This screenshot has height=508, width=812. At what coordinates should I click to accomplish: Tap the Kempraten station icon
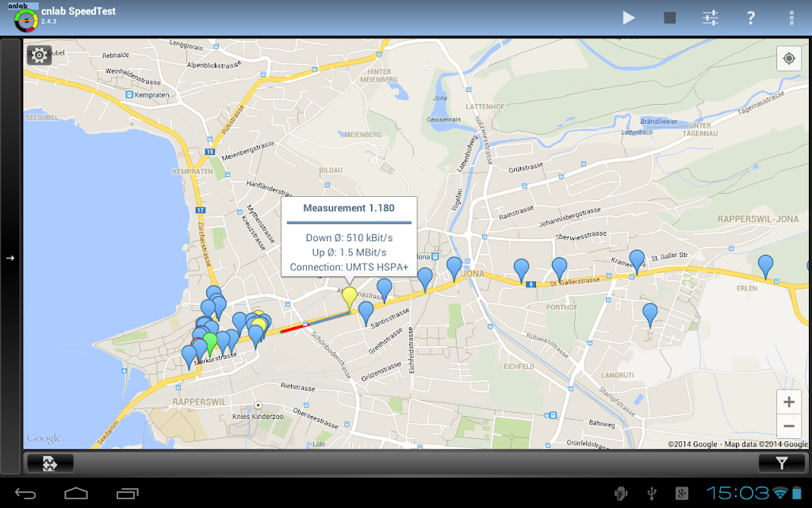(129, 95)
